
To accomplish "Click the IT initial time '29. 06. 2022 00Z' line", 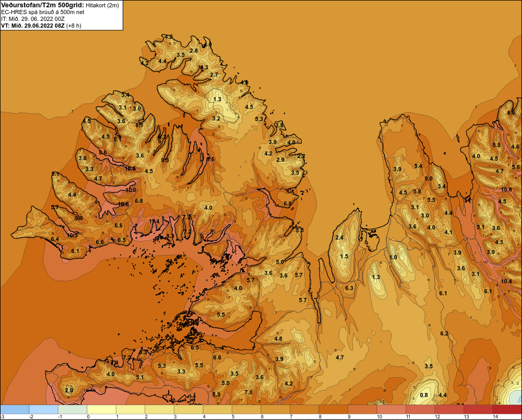I will (x=42, y=19).
